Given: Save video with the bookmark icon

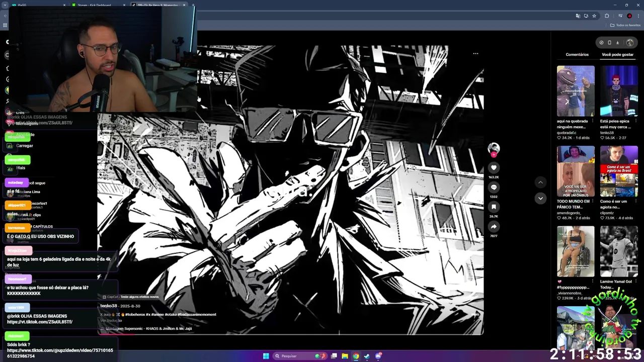Looking at the screenshot, I should click(494, 207).
